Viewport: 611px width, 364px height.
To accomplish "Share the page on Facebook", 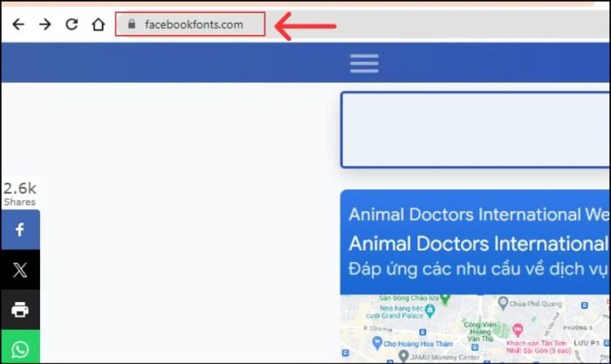I will (20, 230).
